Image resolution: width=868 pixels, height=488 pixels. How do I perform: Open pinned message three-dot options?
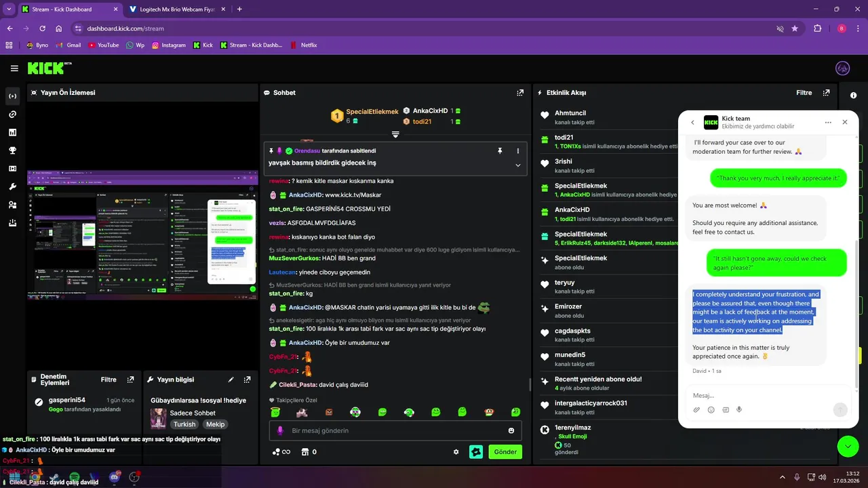[518, 150]
